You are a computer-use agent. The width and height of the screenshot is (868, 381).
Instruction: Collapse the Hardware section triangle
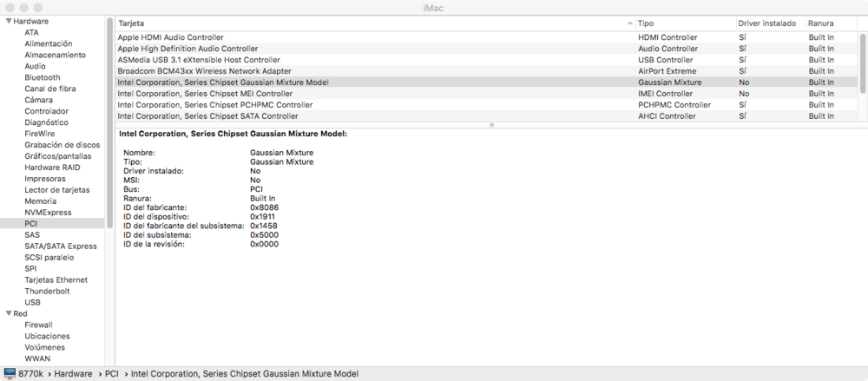[8, 21]
